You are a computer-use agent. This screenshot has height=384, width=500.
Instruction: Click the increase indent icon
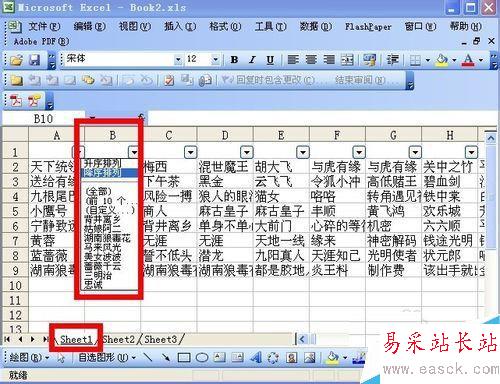pos(393,60)
